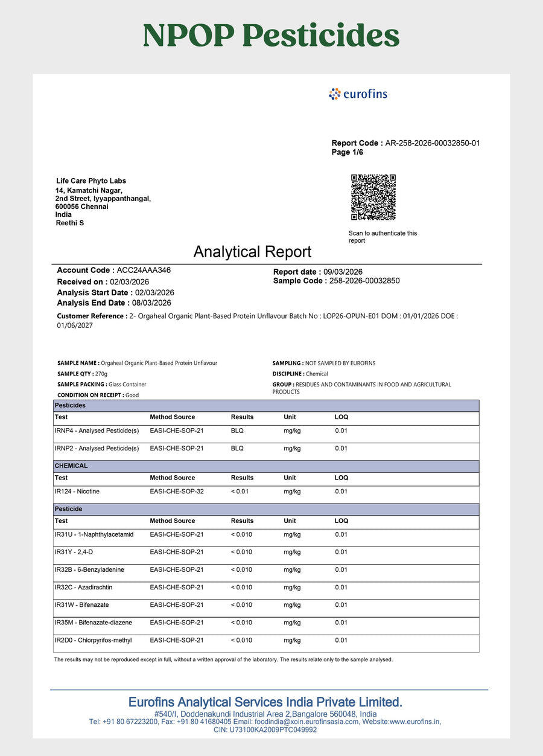Click the 'IR32B - 6-Benzyladenine' row
The height and width of the screenshot is (756, 543).
click(266, 573)
